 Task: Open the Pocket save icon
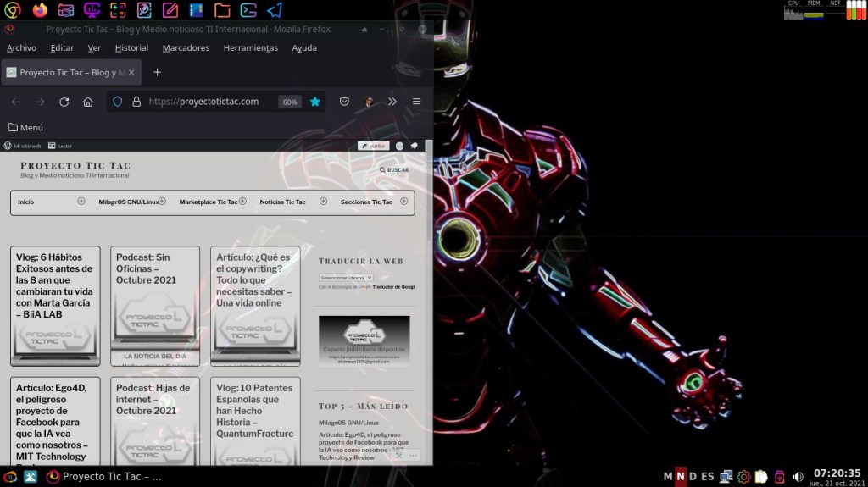pyautogui.click(x=345, y=102)
